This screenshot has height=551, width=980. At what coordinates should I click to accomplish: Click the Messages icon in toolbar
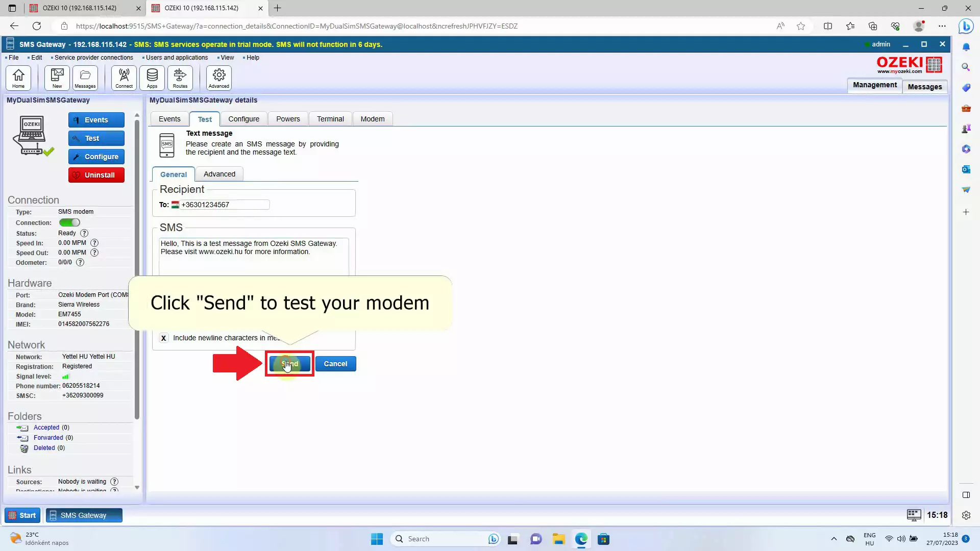pos(85,77)
